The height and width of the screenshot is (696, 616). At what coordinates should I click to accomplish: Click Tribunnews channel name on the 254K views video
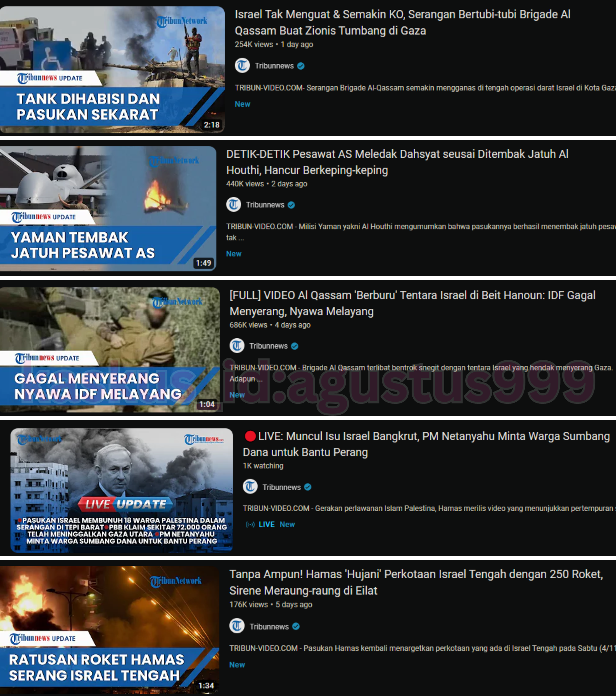pos(274,66)
